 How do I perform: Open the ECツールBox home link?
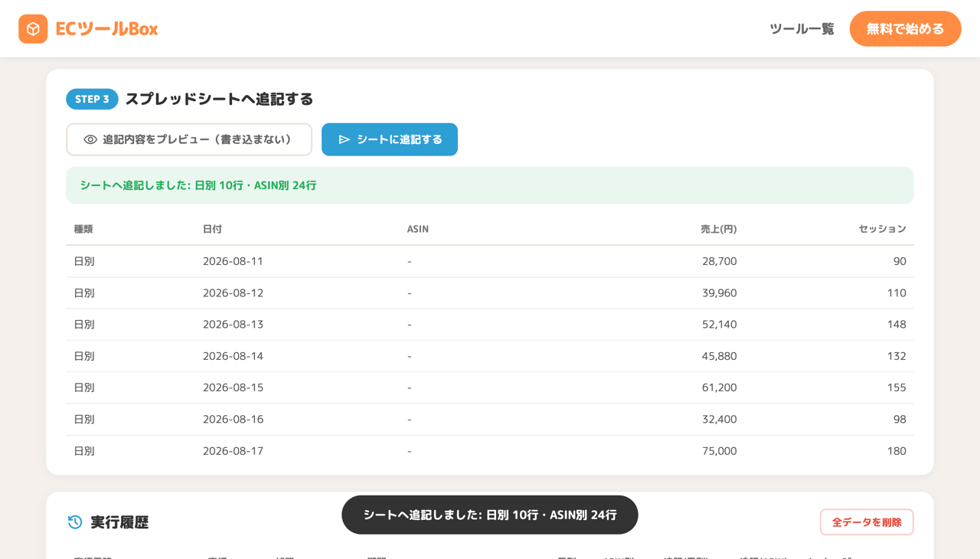click(88, 29)
